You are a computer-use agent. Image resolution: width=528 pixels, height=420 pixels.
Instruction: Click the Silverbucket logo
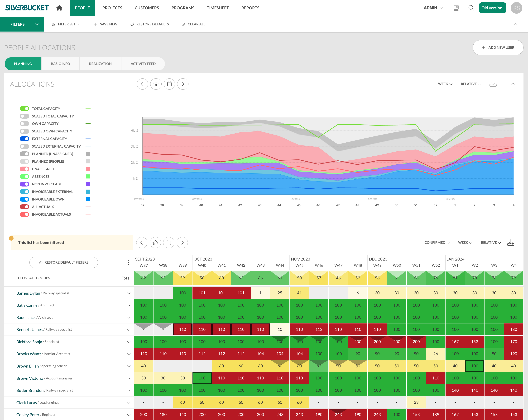[x=27, y=8]
